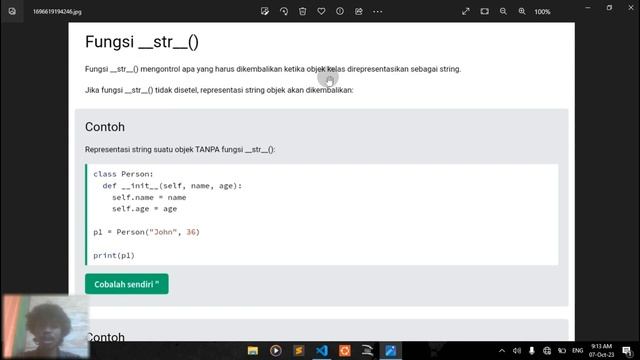The image size is (640, 360).
Task: Click the 100% zoom level value
Action: click(x=542, y=12)
